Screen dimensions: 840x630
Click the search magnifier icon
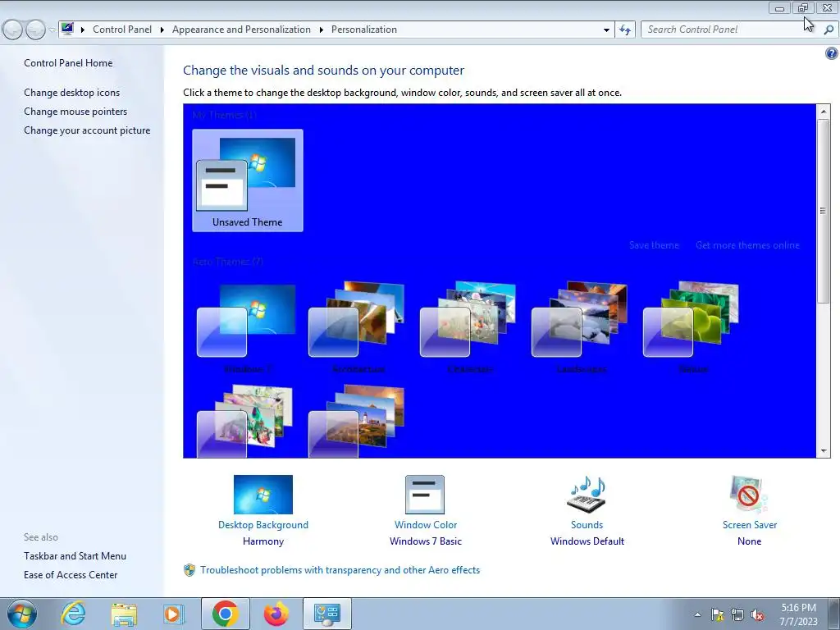coord(829,30)
